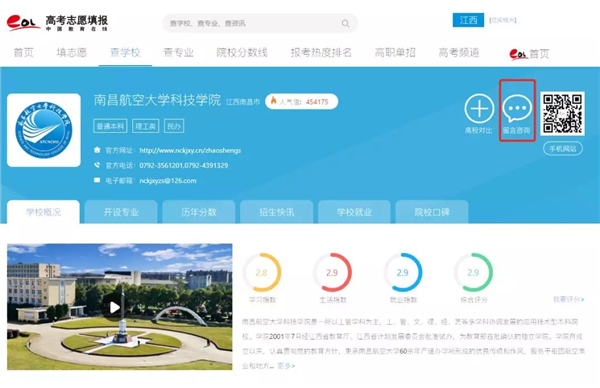Image resolution: width=600 pixels, height=388 pixels.
Task: Click the 人气值 flame badge
Action: (302, 101)
